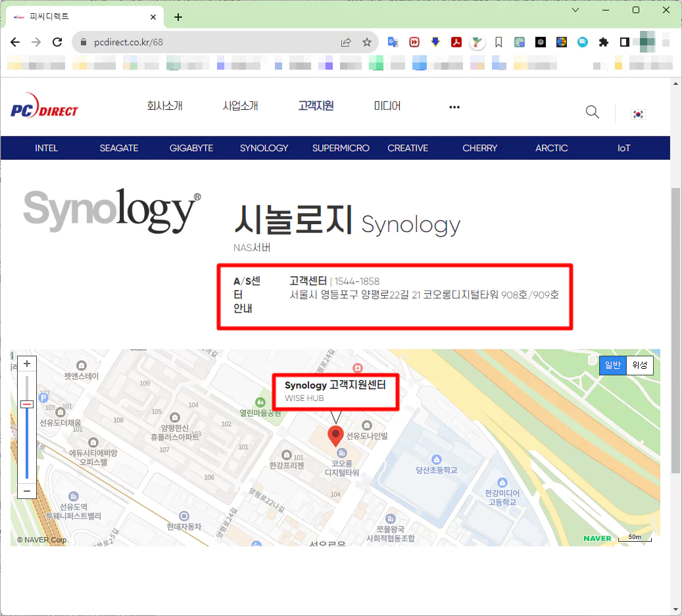682x616 pixels.
Task: Select the INTEL brand tab
Action: pyautogui.click(x=46, y=148)
